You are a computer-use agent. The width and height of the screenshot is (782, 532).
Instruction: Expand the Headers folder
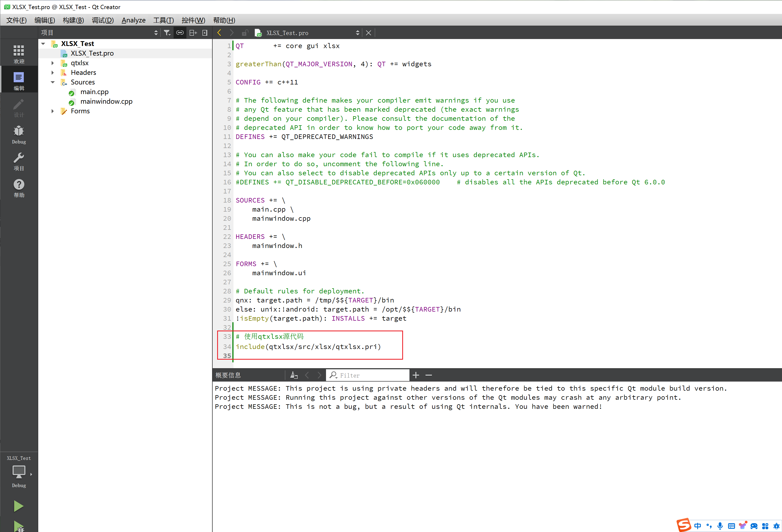tap(52, 73)
